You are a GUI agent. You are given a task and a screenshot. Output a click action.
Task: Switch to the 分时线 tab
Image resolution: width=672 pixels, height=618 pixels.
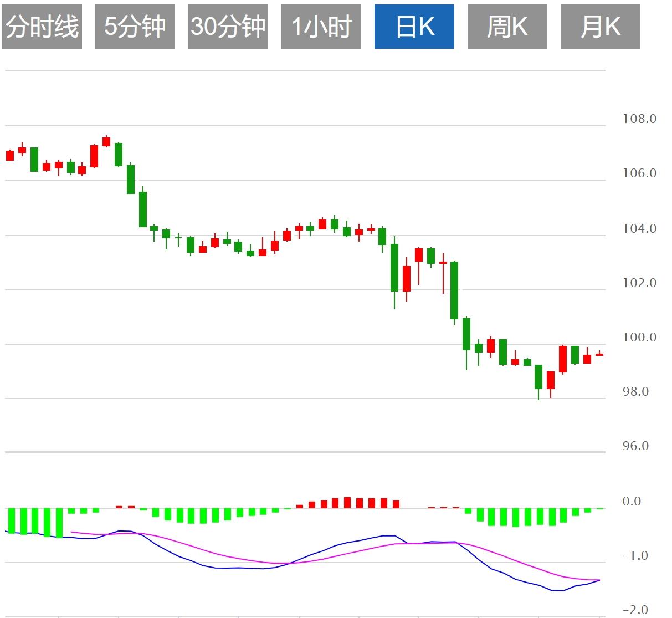tap(42, 27)
